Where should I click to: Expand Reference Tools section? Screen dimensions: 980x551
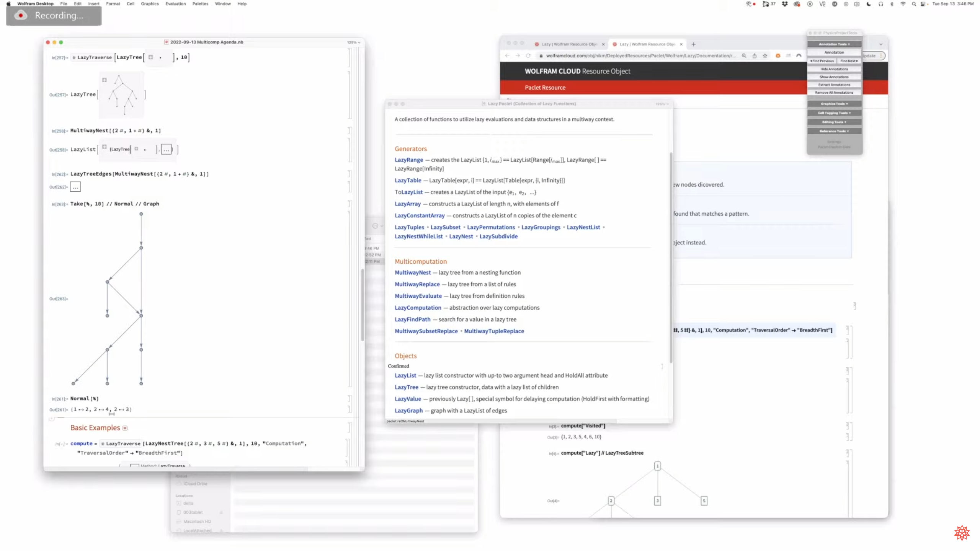point(834,131)
